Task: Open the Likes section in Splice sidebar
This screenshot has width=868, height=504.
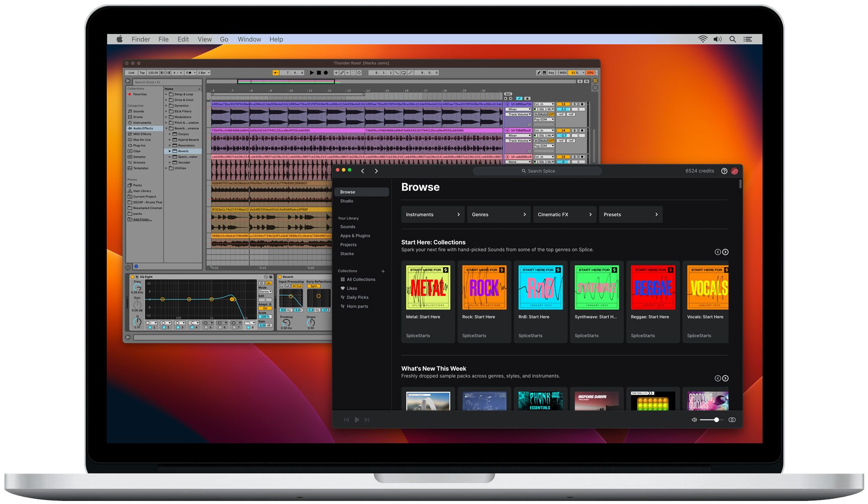Action: click(x=351, y=288)
